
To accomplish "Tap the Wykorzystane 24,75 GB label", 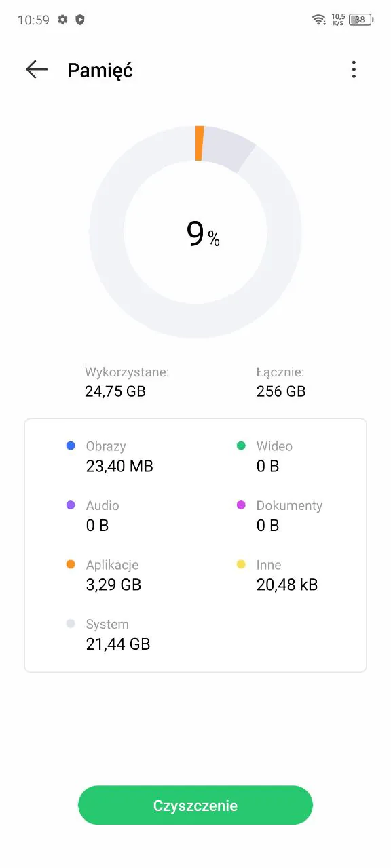I will [x=127, y=382].
